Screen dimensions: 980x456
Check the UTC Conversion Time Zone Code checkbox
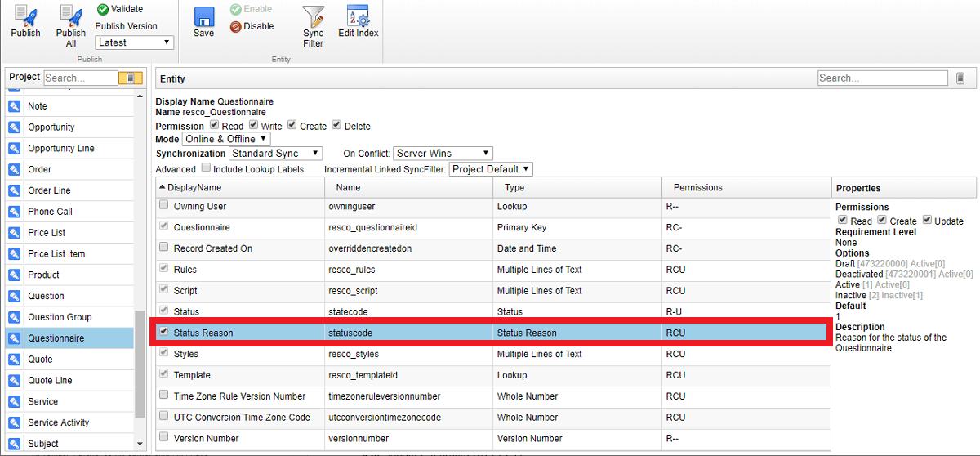click(x=164, y=417)
